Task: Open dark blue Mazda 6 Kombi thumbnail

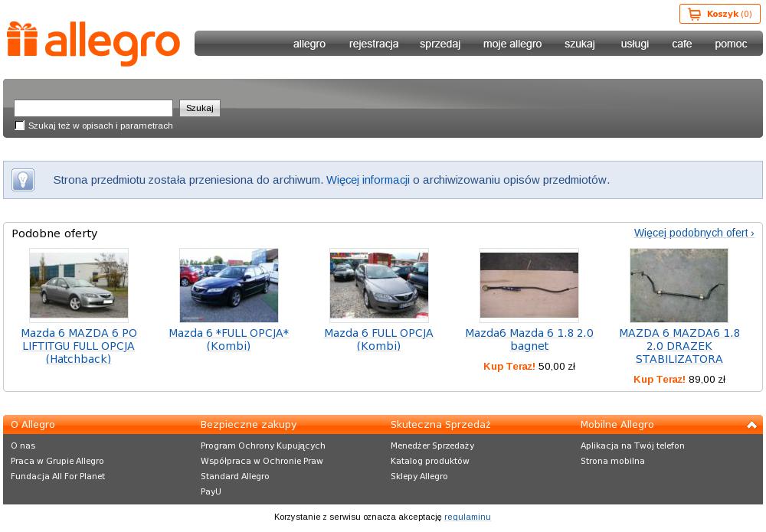Action: coord(229,286)
